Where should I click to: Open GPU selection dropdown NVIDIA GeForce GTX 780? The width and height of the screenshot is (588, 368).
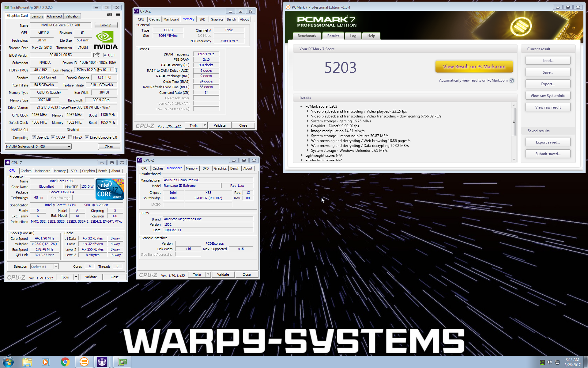tap(38, 147)
